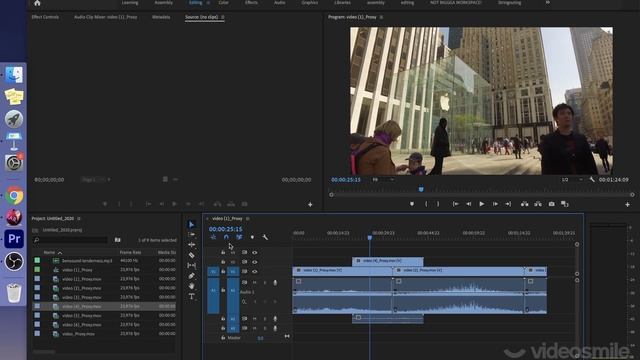The image size is (640, 360).
Task: Select the Ripple Edit tool
Action: pyautogui.click(x=191, y=244)
